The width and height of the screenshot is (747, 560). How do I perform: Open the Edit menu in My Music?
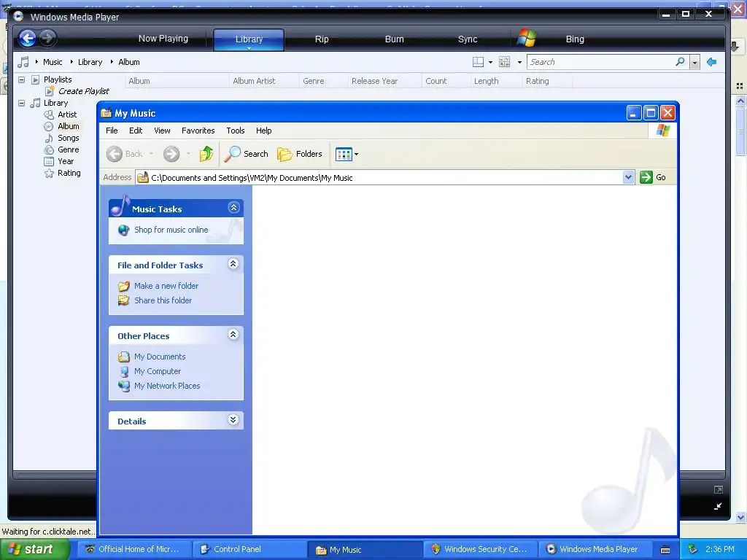tap(136, 131)
